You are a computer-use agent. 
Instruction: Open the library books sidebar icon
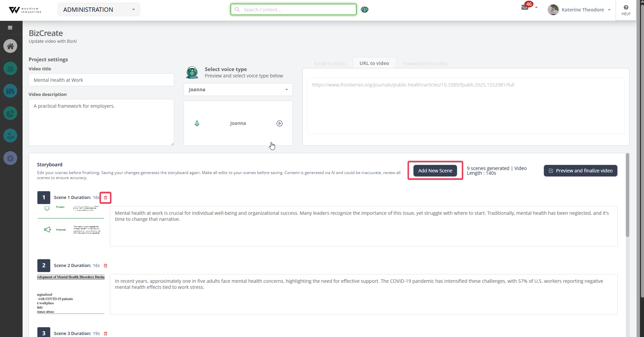pos(10,91)
